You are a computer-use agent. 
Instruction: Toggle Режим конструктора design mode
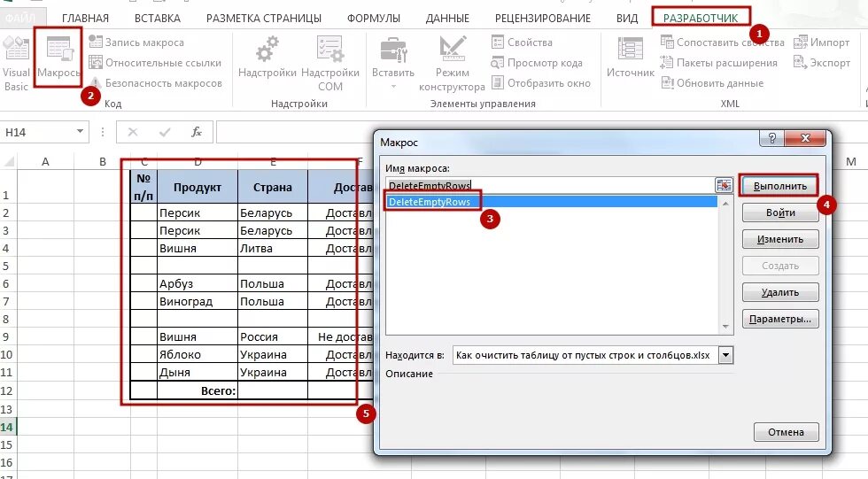452,63
